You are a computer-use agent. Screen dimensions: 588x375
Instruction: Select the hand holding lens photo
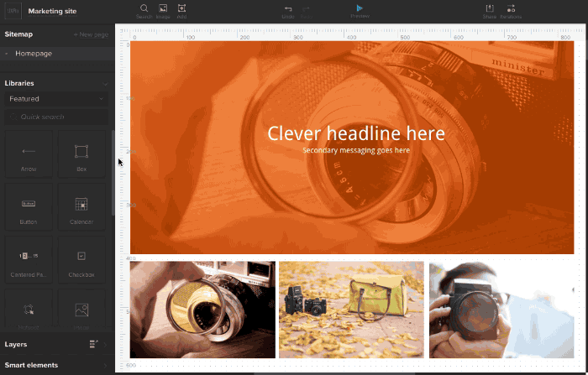[202, 310]
